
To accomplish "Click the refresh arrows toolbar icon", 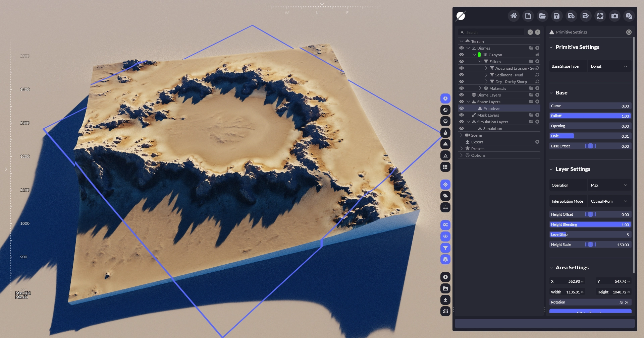I will pos(600,16).
